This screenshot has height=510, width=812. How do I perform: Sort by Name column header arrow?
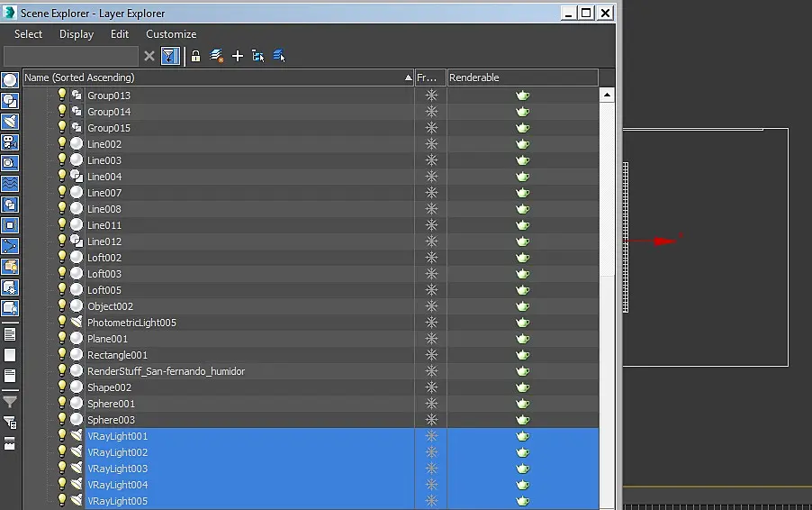[408, 77]
